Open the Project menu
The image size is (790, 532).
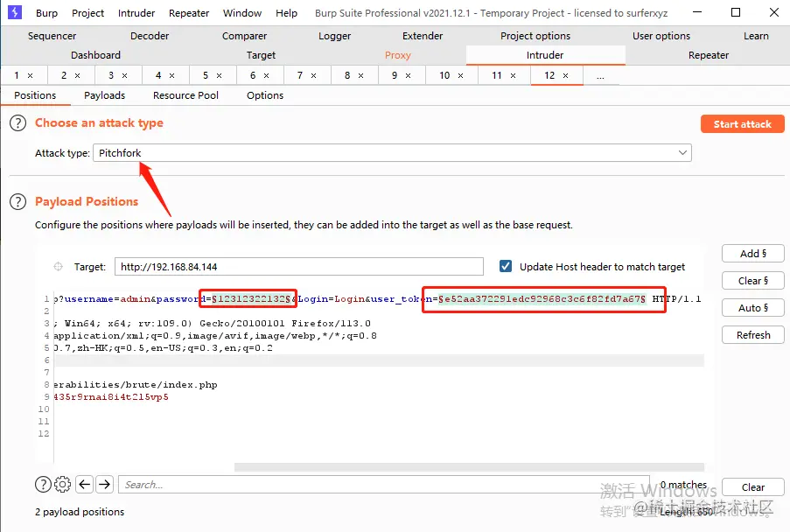click(87, 13)
